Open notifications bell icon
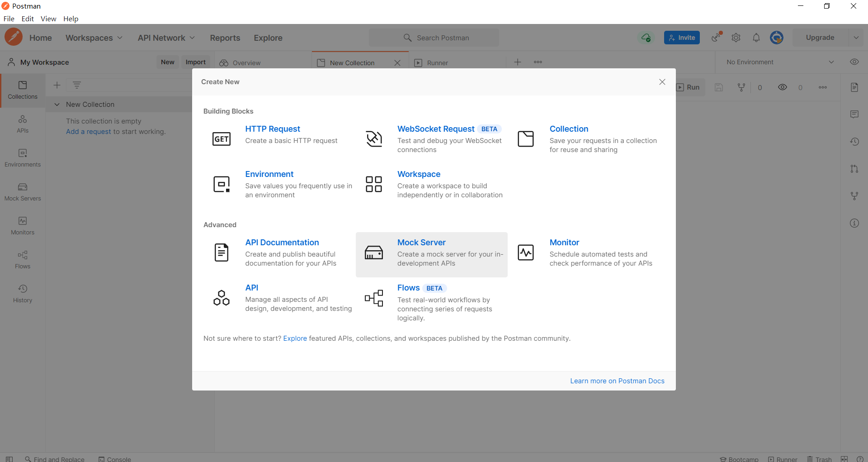868x462 pixels. tap(756, 38)
